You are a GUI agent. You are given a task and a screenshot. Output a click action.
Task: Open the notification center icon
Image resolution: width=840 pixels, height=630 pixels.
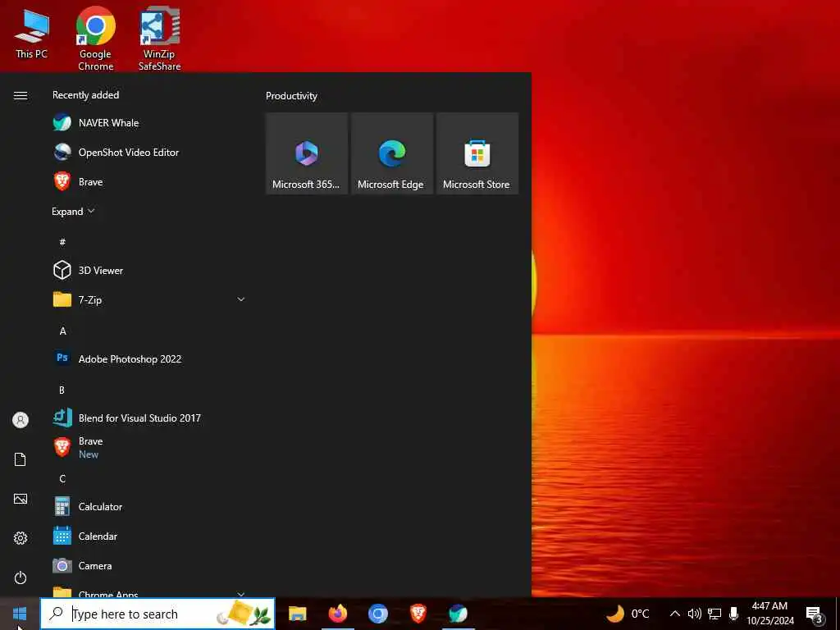[x=814, y=614]
